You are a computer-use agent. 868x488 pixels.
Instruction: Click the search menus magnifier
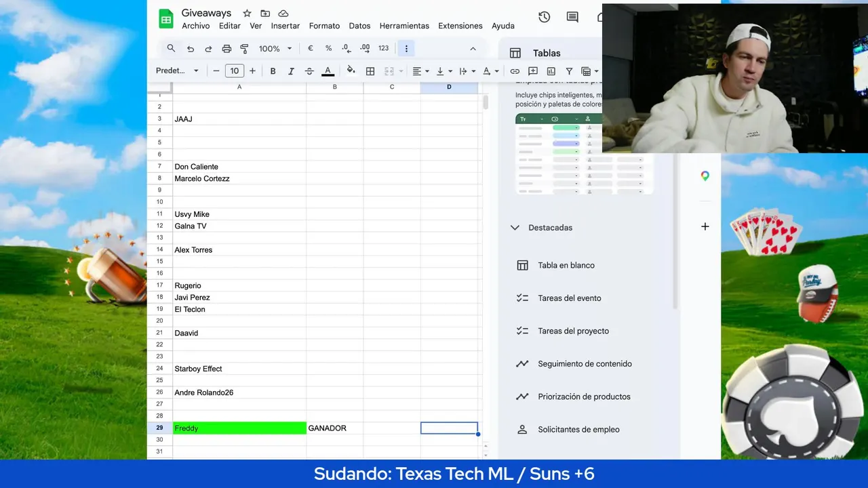point(171,48)
